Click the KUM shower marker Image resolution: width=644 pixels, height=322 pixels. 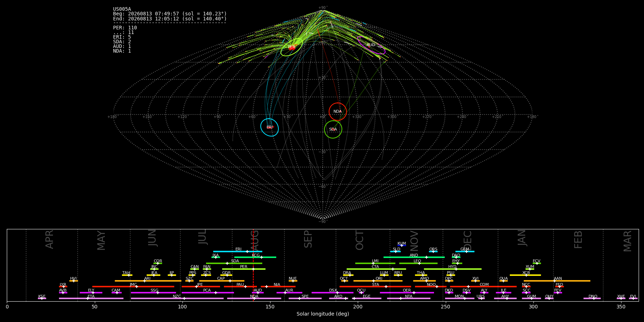coord(402,245)
